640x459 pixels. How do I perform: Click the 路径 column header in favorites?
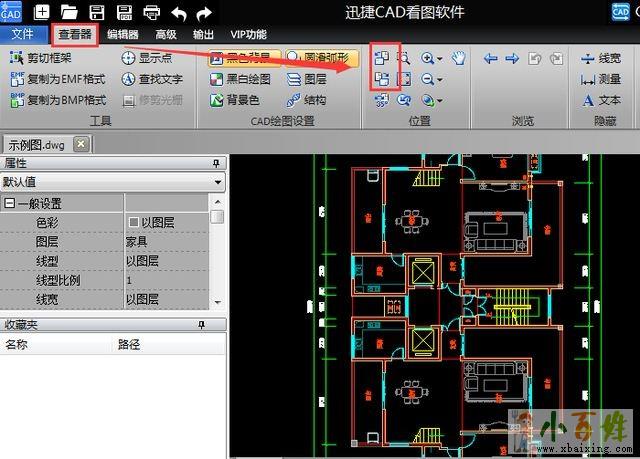[131, 345]
